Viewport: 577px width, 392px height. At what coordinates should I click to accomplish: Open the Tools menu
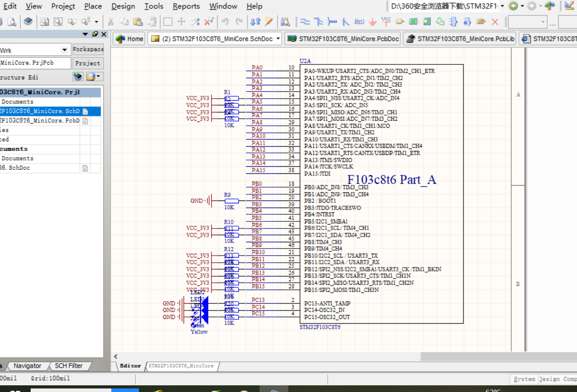point(153,6)
